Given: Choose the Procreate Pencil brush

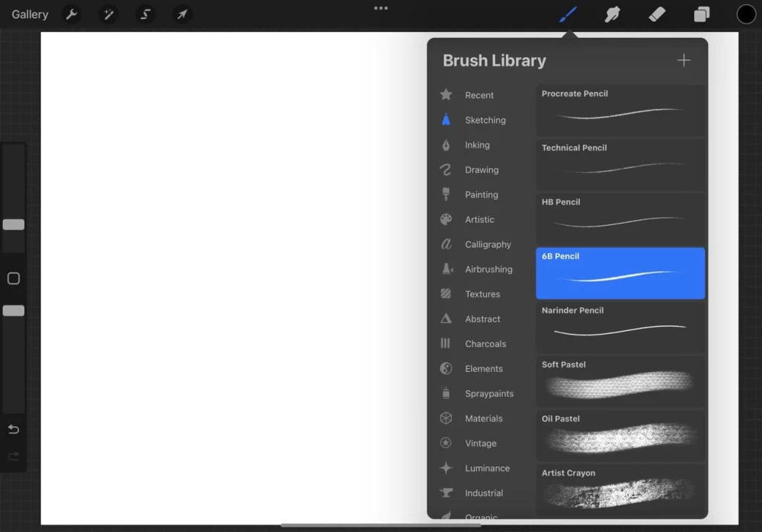Looking at the screenshot, I should tap(620, 111).
